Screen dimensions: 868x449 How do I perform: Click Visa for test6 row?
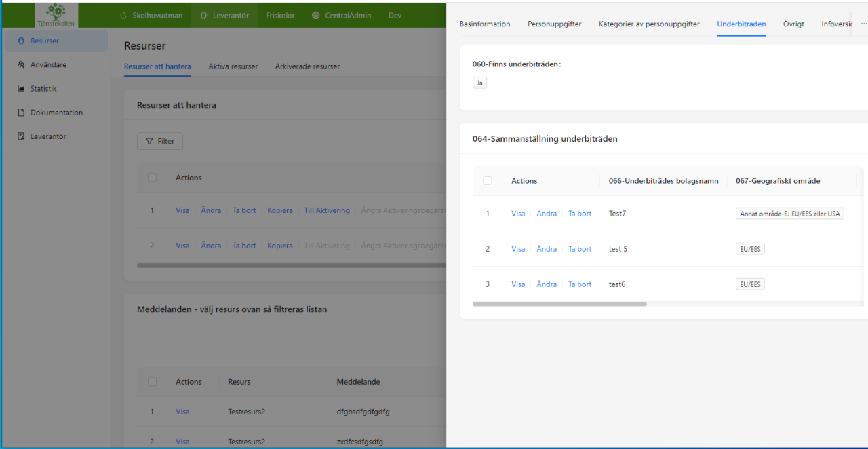click(x=518, y=284)
